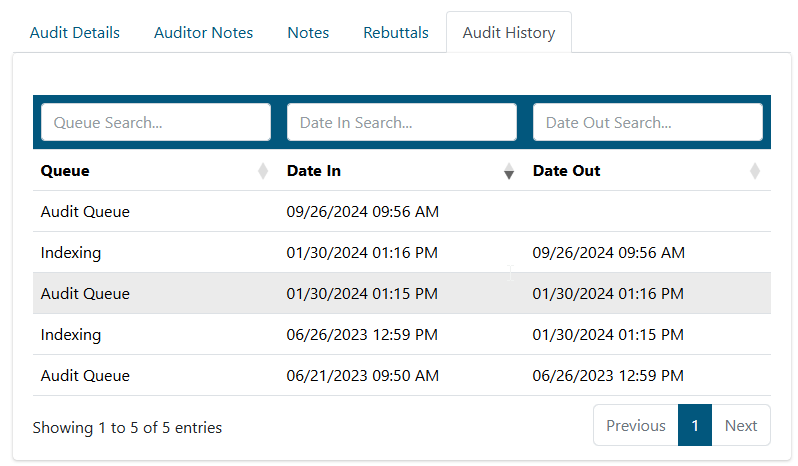This screenshot has height=466, width=798.
Task: Click the Queue column header
Action: click(x=66, y=171)
